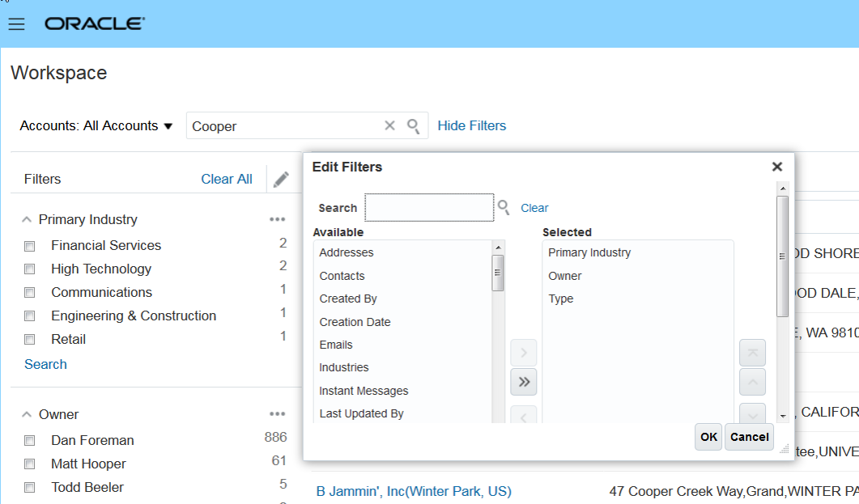Click the pencil edit filters icon
Viewport: 859px width, 504px height.
(x=281, y=180)
